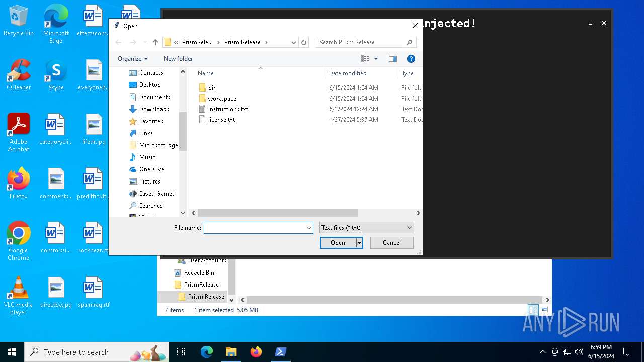Screen dimensions: 644x362
Task: Open File Explorer from taskbar
Action: (x=231, y=352)
